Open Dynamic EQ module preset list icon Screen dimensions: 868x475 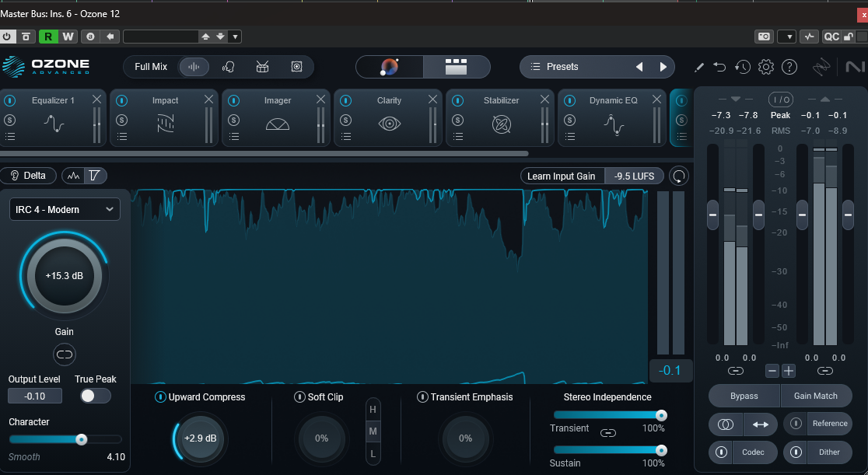[569, 136]
